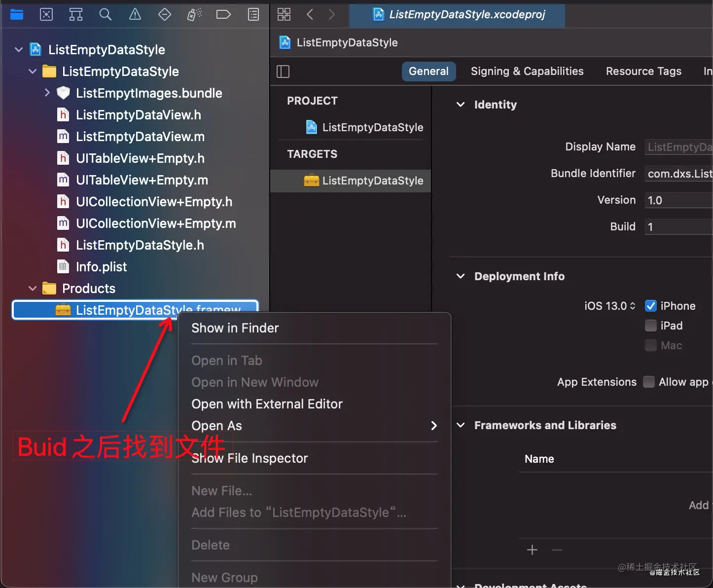713x588 pixels.
Task: Edit the Version field
Action: pos(679,200)
